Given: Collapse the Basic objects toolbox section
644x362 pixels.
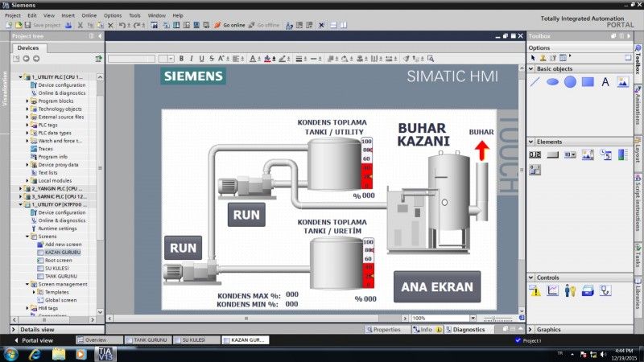Looking at the screenshot, I should 531,68.
